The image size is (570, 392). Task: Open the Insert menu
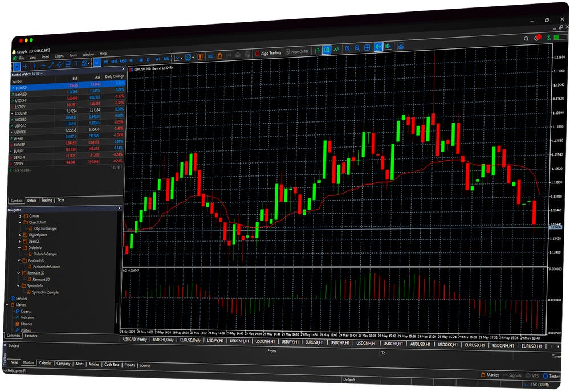coord(45,56)
